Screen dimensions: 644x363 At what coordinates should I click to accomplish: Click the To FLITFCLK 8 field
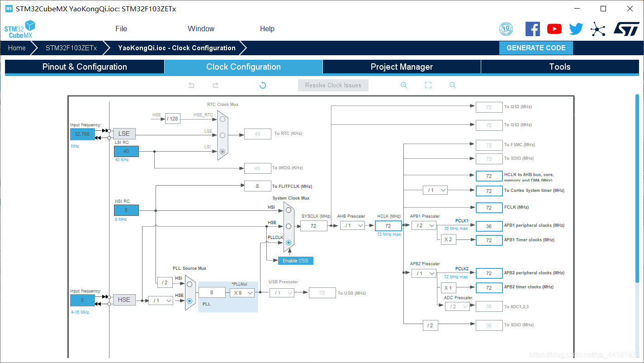(257, 186)
